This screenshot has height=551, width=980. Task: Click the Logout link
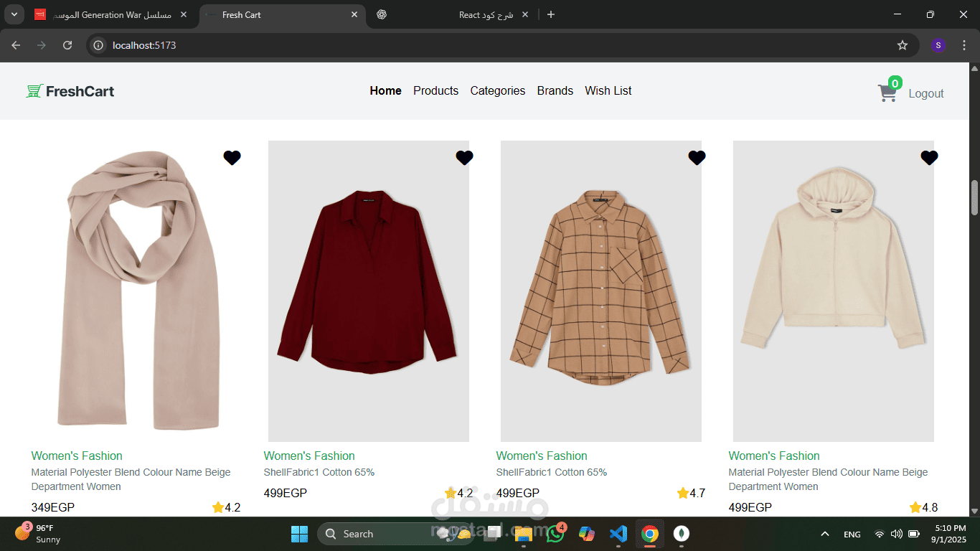pos(926,93)
